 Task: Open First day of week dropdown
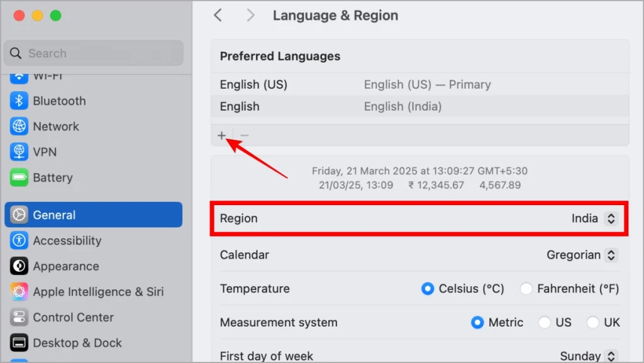tap(588, 356)
